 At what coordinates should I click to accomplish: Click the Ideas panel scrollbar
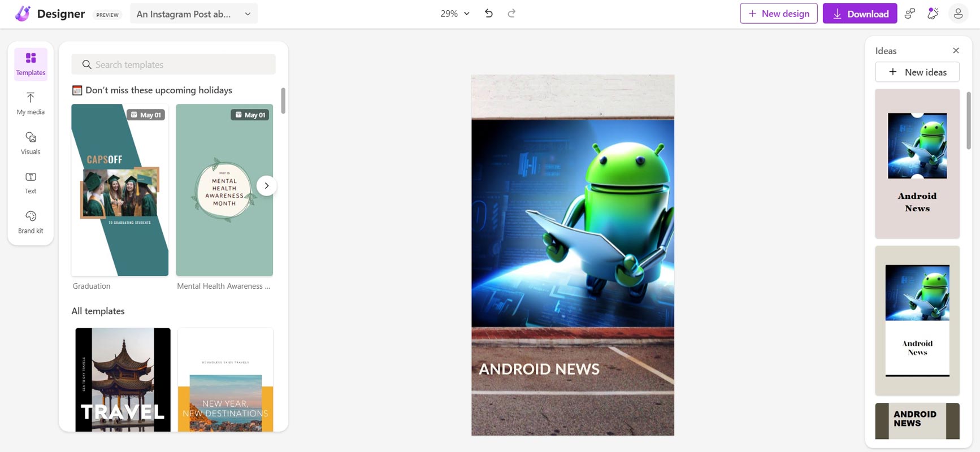pyautogui.click(x=968, y=120)
